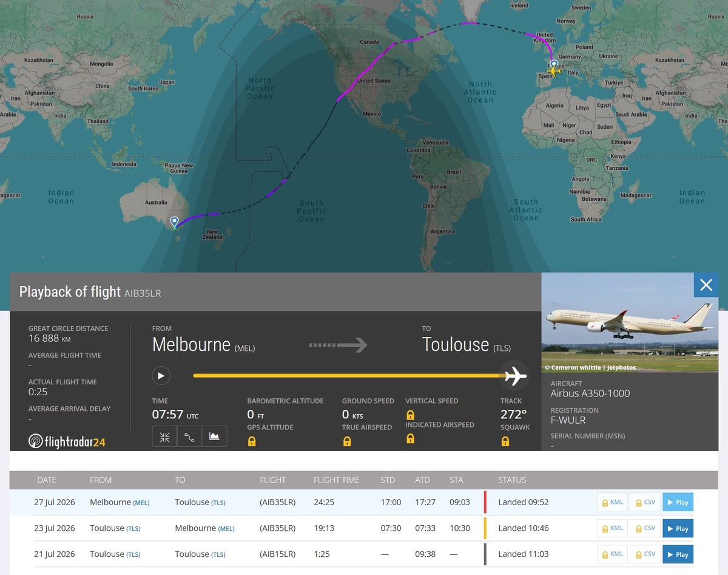
Task: Click the Melbourne origin pin on map
Action: [x=175, y=222]
